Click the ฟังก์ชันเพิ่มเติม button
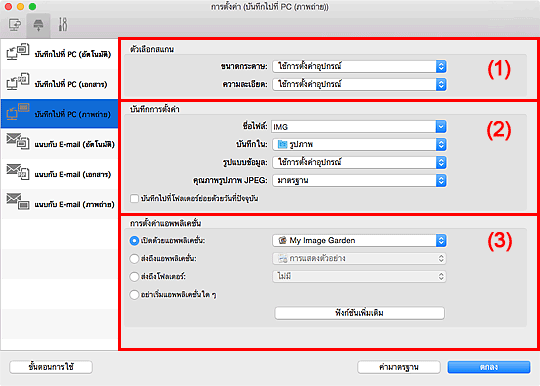 click(359, 313)
